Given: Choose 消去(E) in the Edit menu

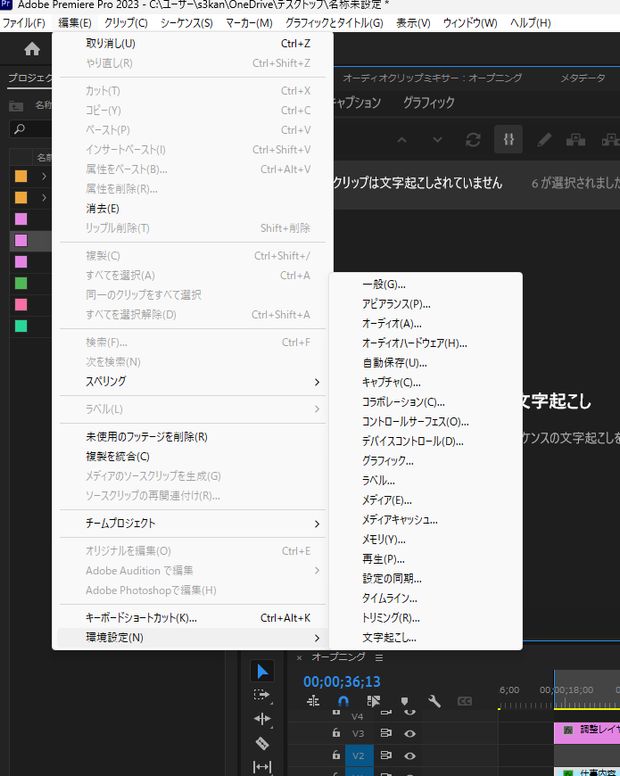Looking at the screenshot, I should (192, 208).
